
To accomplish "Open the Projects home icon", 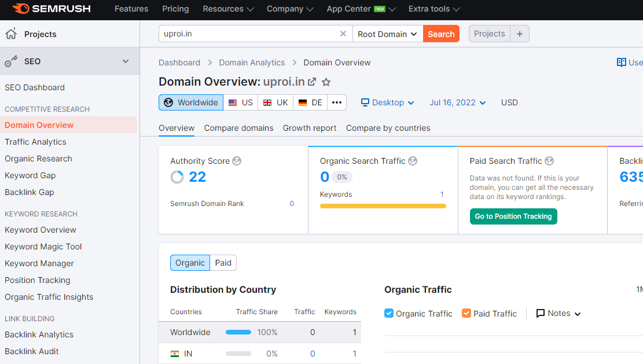I will 11,34.
